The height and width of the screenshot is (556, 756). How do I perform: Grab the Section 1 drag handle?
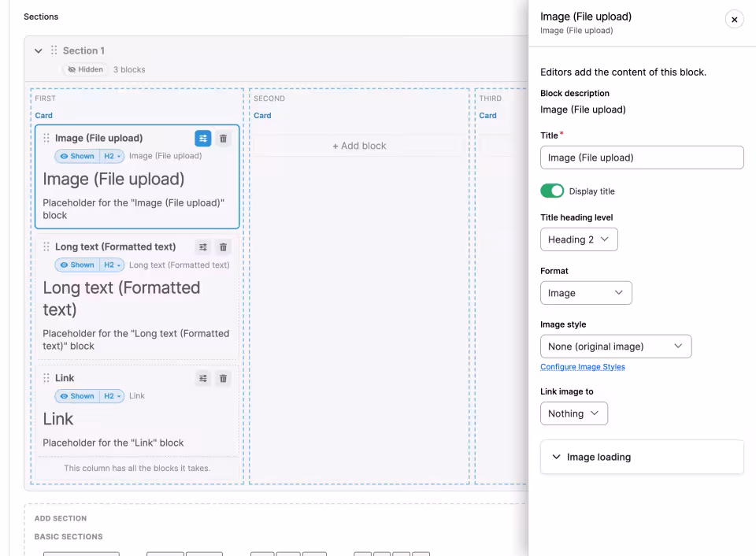coord(54,50)
